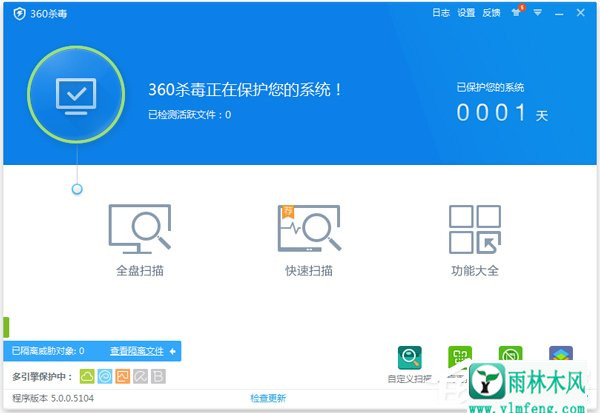The width and height of the screenshot is (600, 413).
Task: Open the 反馈 feedback menu
Action: click(491, 13)
